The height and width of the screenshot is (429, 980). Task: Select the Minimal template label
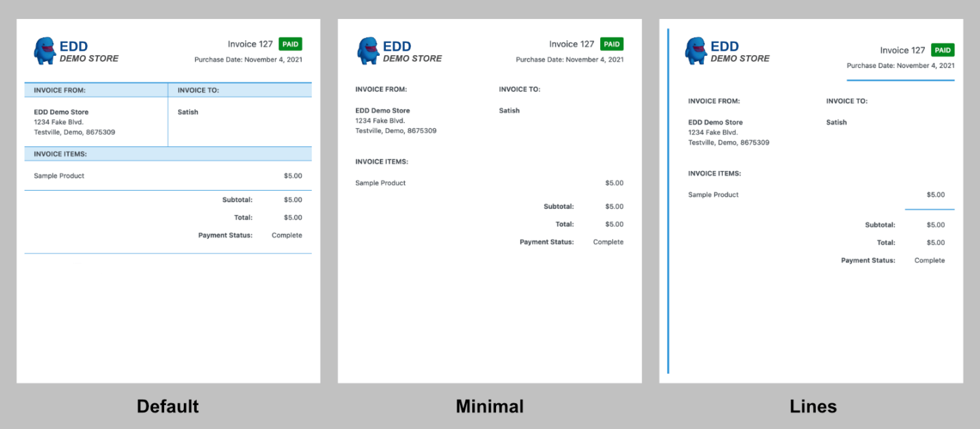489,407
